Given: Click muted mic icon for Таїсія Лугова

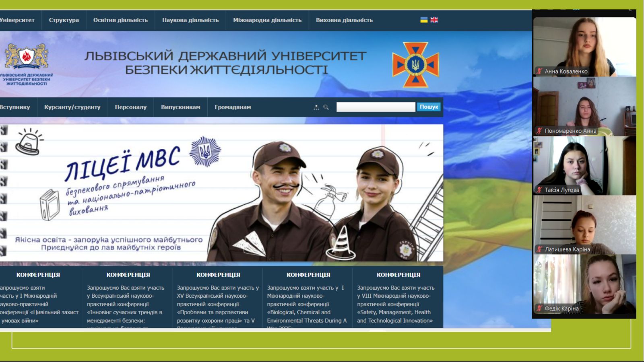Looking at the screenshot, I should click(x=539, y=190).
